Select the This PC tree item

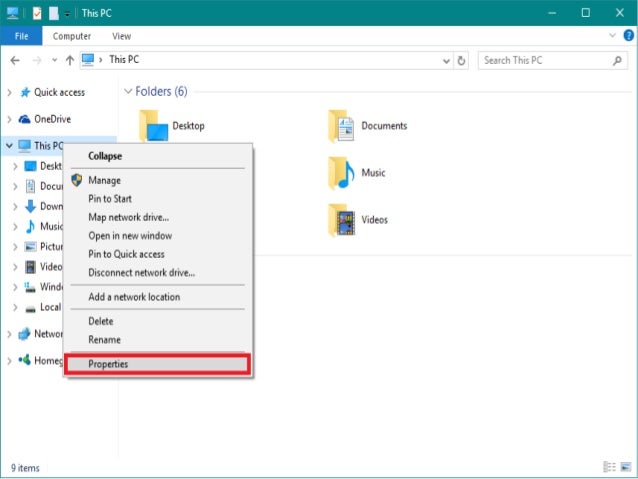coord(48,146)
